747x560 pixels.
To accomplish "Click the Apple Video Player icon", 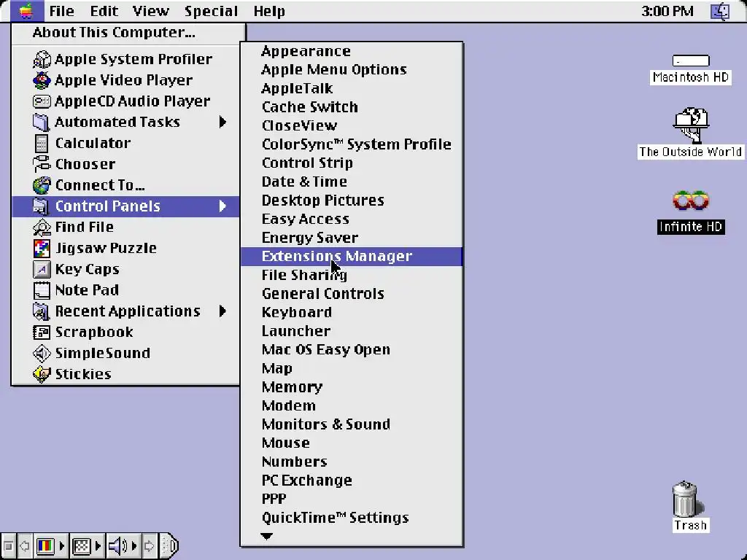I will click(x=42, y=80).
